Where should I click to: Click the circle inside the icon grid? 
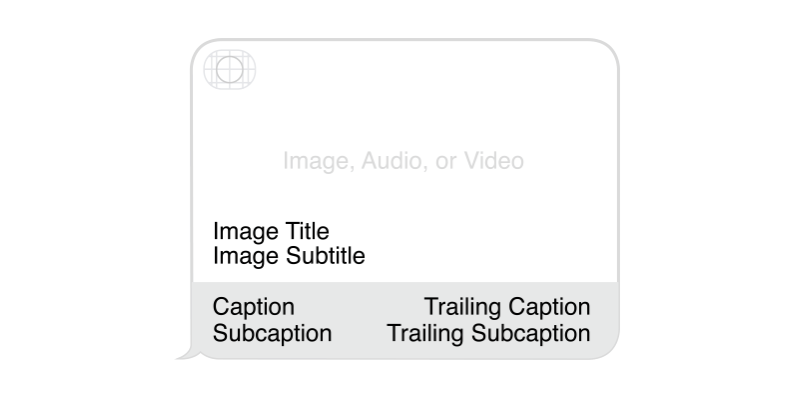coord(230,69)
